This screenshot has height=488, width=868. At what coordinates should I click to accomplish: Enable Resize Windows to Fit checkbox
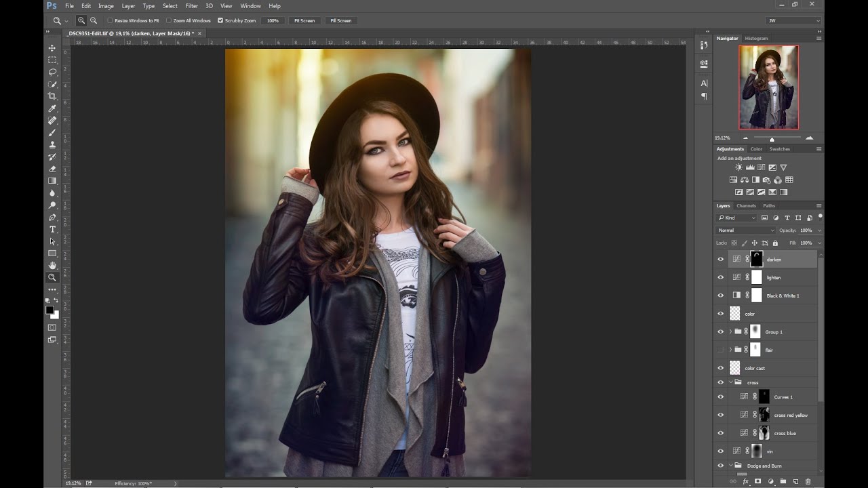pos(110,20)
